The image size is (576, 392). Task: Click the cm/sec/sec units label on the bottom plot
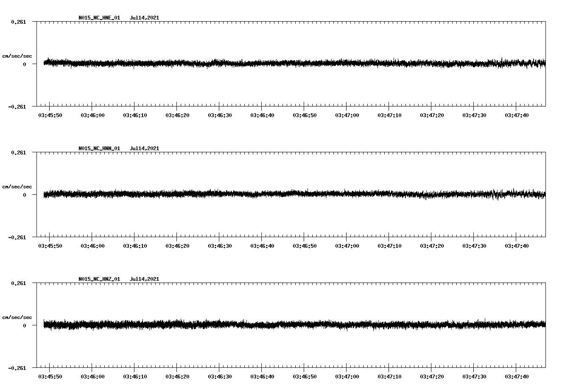pyautogui.click(x=17, y=316)
